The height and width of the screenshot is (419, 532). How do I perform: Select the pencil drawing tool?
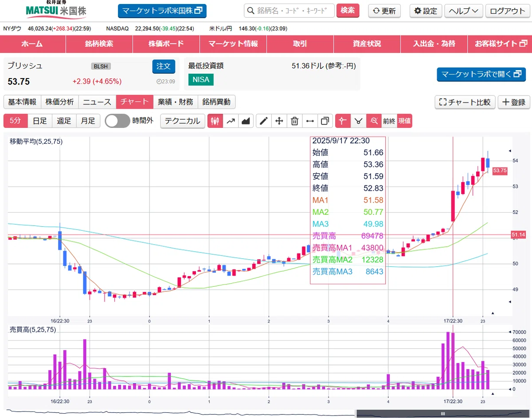tap(264, 121)
